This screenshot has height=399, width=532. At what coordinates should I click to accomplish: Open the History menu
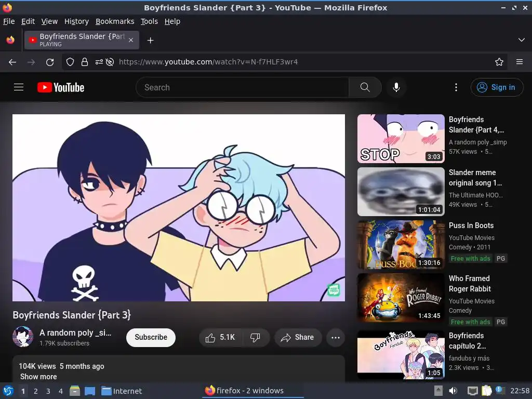click(x=77, y=21)
